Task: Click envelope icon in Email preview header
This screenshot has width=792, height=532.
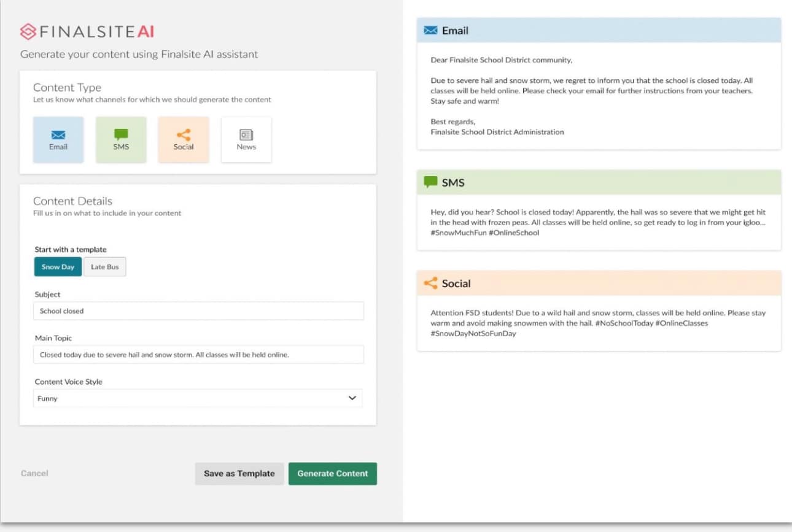Action: click(x=430, y=31)
